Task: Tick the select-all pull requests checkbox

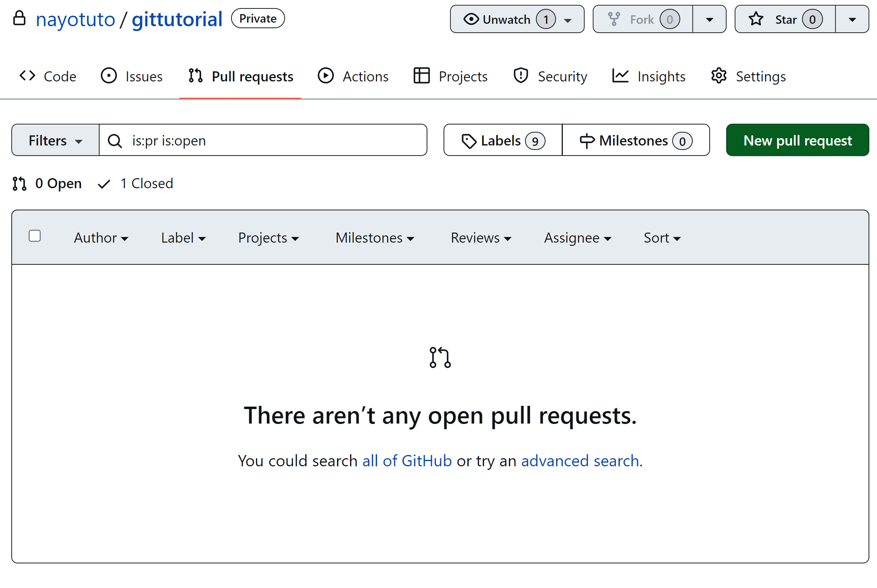Action: tap(35, 236)
